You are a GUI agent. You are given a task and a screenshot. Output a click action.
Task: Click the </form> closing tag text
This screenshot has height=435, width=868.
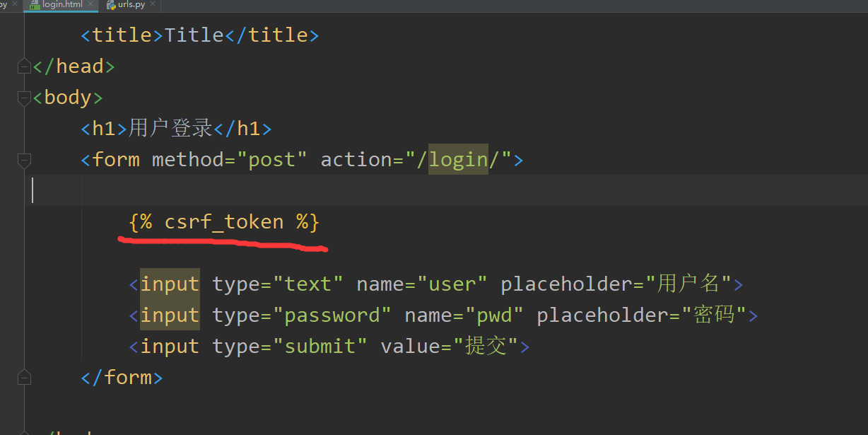(122, 378)
